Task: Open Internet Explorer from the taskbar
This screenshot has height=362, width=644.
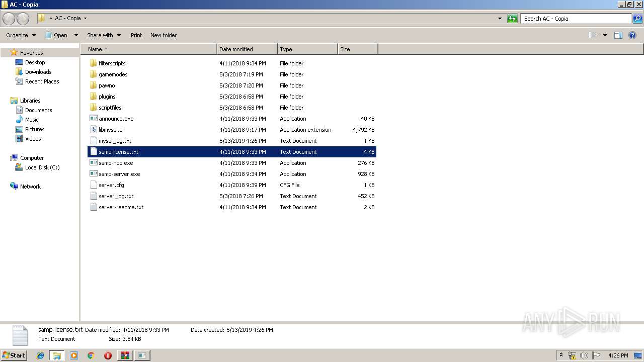Action: [40, 355]
